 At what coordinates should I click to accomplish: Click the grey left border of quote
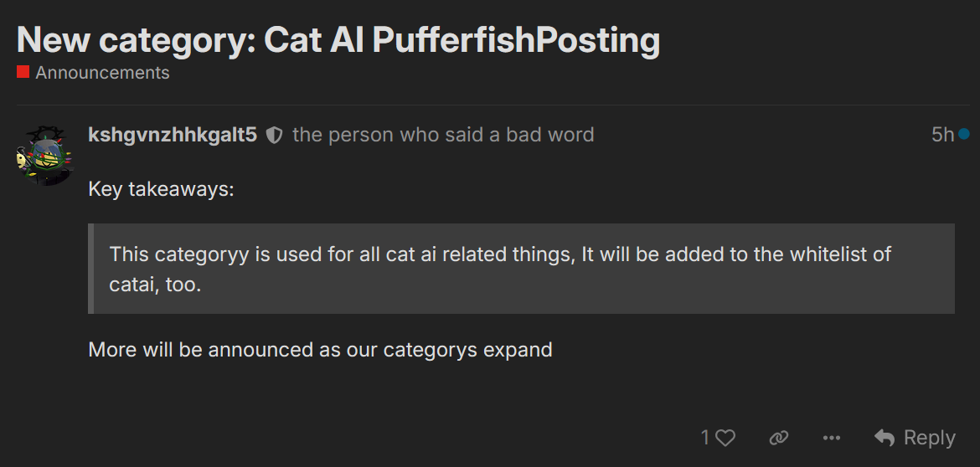pyautogui.click(x=90, y=269)
